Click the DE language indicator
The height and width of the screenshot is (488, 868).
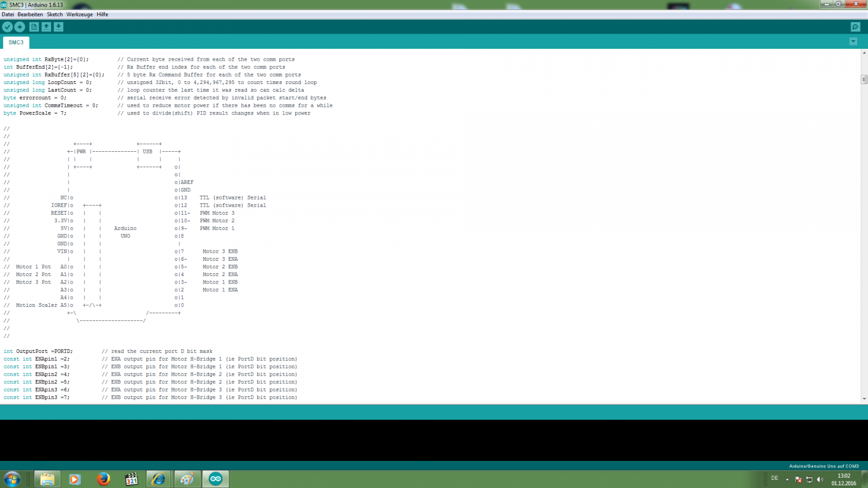(775, 478)
